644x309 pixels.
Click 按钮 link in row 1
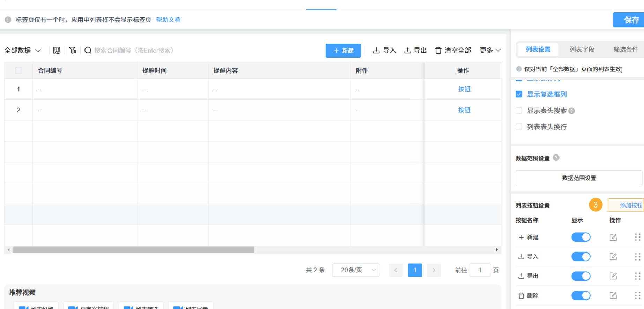[464, 89]
